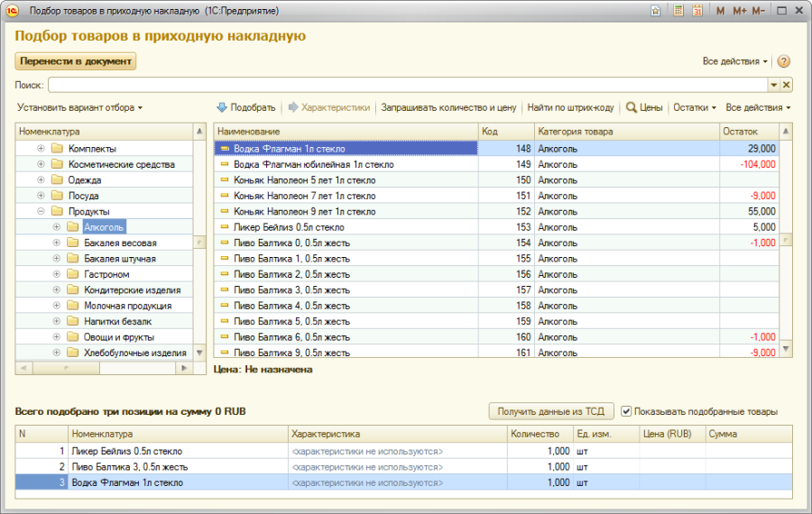Select row Коньяк Наполеон 9 лет
Viewport: 812px width, 514px height.
tap(496, 211)
